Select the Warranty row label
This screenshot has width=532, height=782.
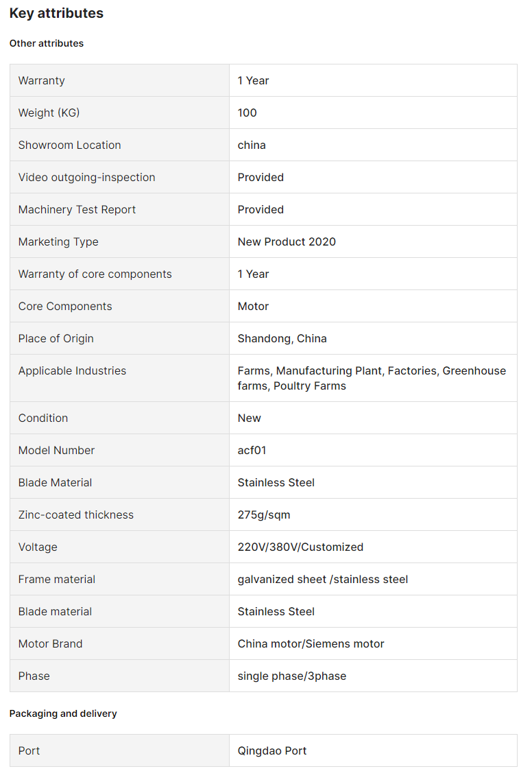click(x=41, y=81)
